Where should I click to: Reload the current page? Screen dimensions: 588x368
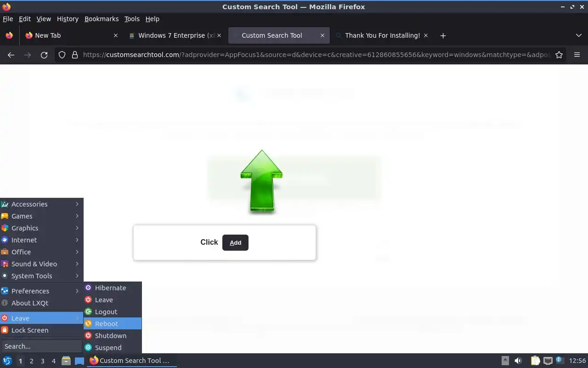pyautogui.click(x=44, y=55)
